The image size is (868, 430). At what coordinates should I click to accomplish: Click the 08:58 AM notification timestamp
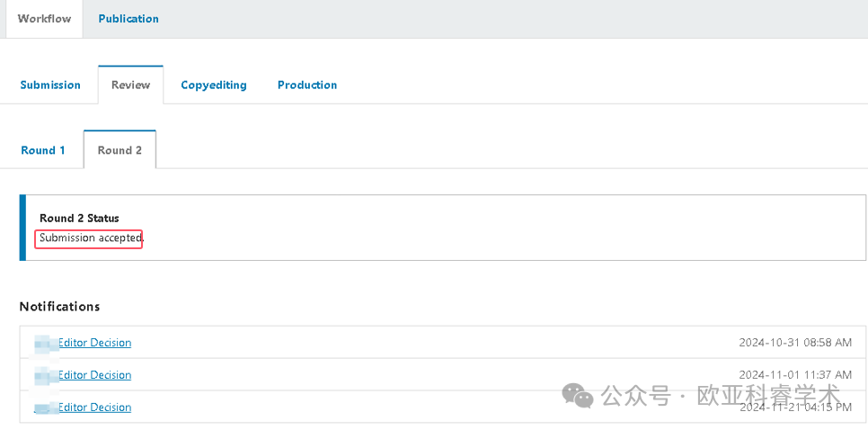coord(795,343)
